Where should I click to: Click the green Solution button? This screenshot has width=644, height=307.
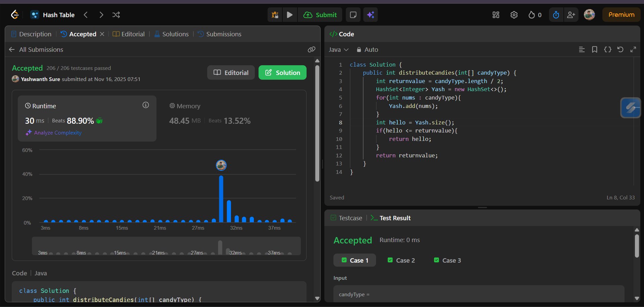point(282,73)
